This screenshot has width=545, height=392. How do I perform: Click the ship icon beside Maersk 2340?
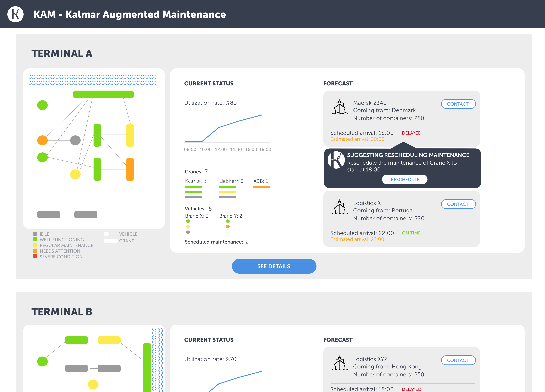tap(339, 107)
